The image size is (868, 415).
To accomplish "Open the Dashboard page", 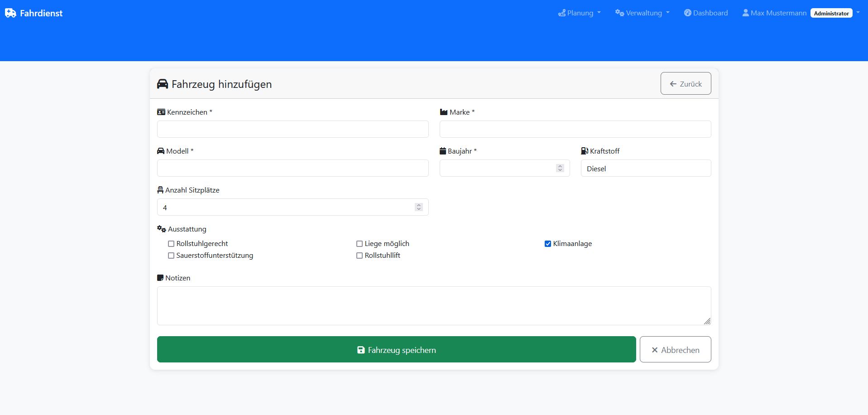I will tap(706, 13).
